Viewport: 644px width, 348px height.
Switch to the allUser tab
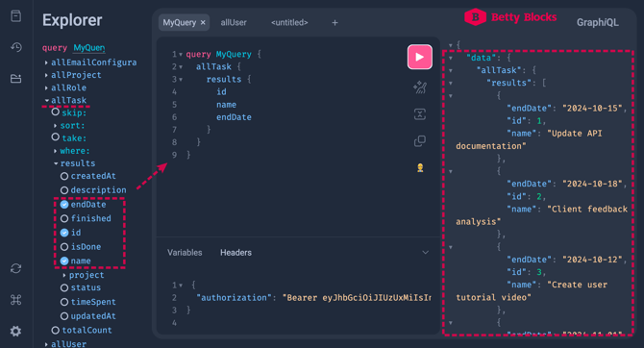pos(234,23)
